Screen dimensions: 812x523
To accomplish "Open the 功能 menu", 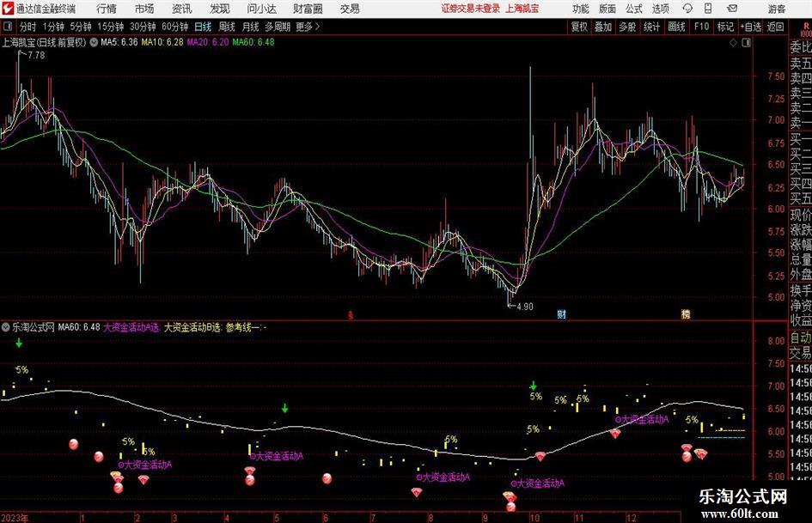I will 581,9.
